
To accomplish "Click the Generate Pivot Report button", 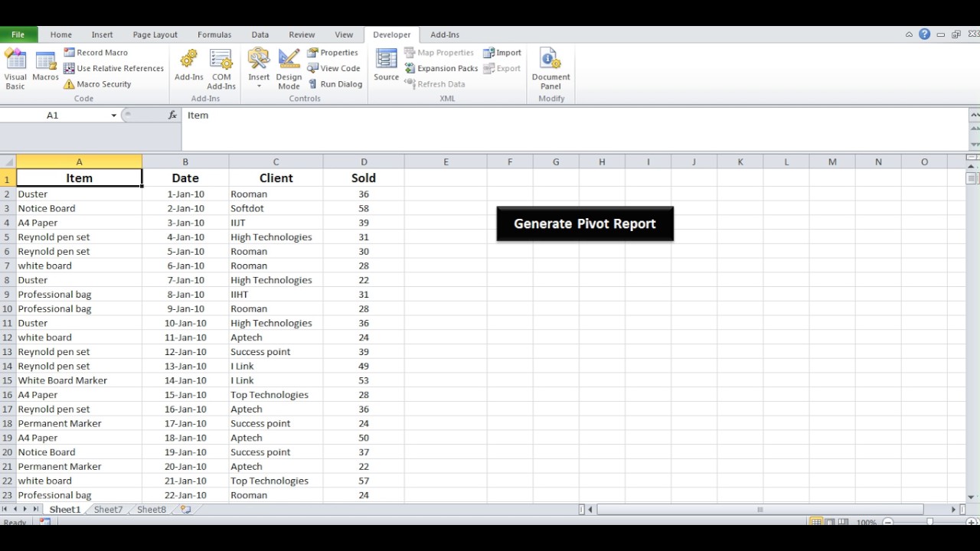I will tap(585, 223).
